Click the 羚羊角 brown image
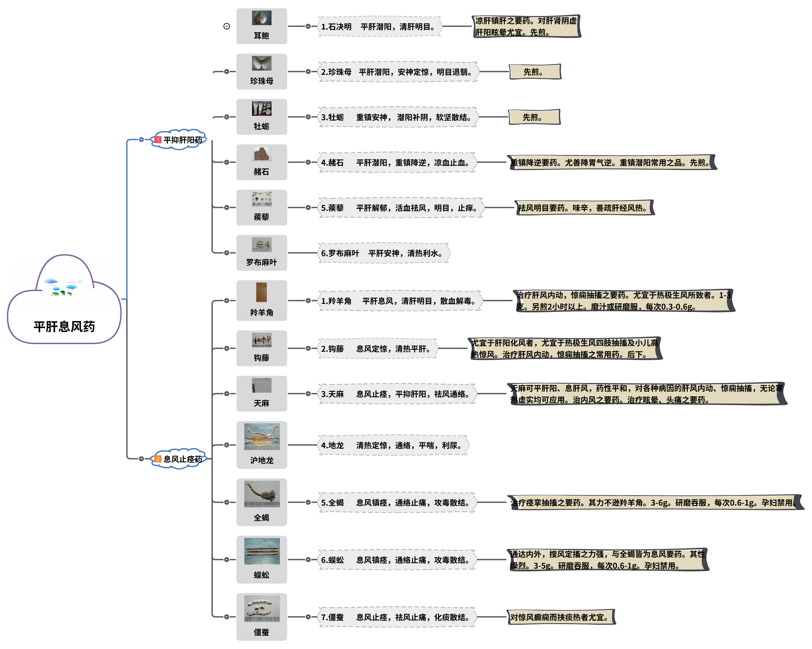 point(261,292)
